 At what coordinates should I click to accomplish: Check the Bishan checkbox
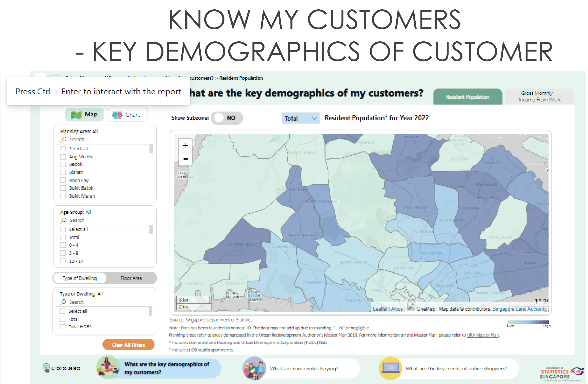point(63,172)
